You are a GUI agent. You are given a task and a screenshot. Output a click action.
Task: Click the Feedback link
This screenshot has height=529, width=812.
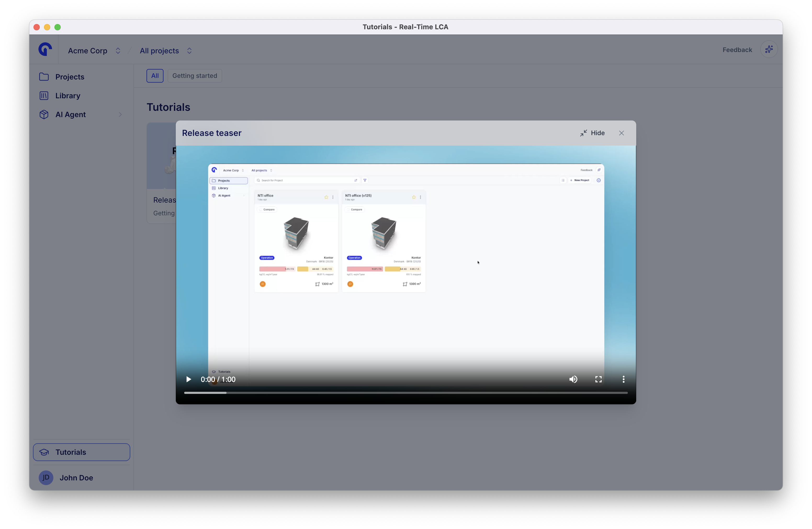pyautogui.click(x=737, y=50)
